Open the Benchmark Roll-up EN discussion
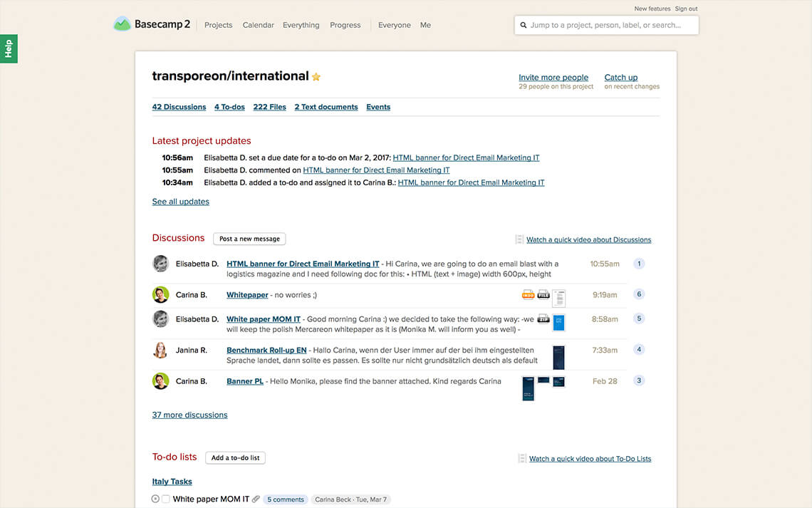 coord(266,350)
